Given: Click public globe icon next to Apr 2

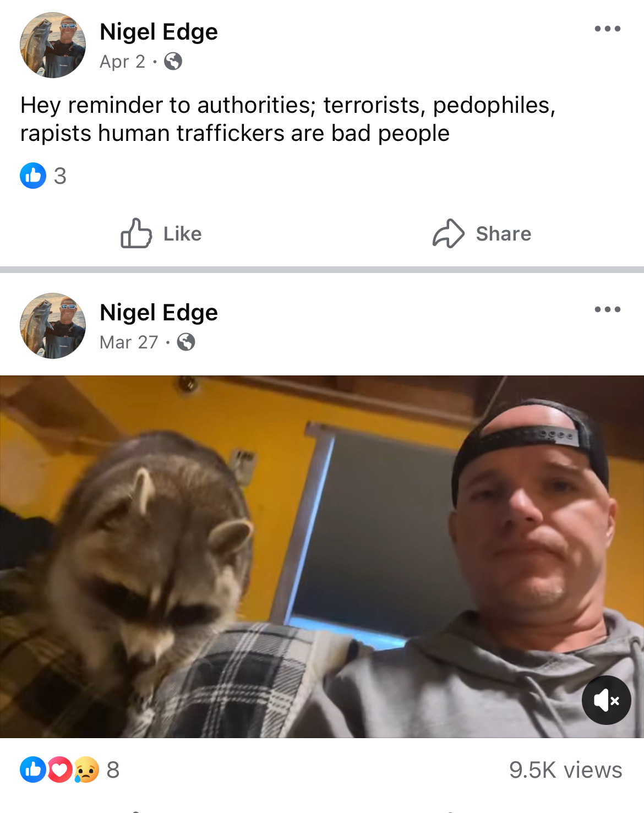Looking at the screenshot, I should coord(173,61).
